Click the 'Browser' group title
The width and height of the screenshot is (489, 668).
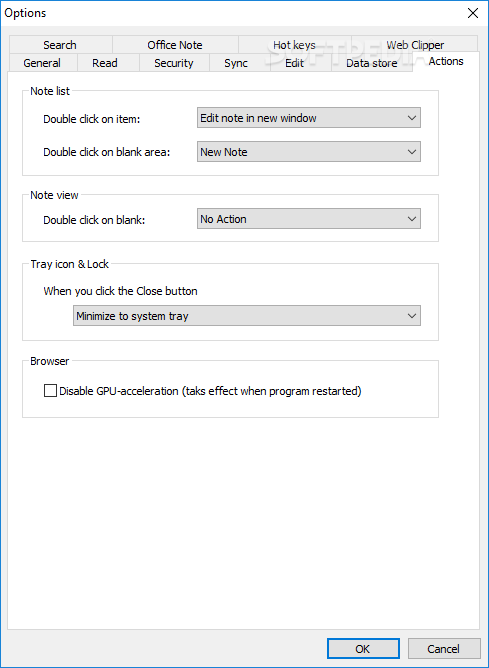click(49, 361)
